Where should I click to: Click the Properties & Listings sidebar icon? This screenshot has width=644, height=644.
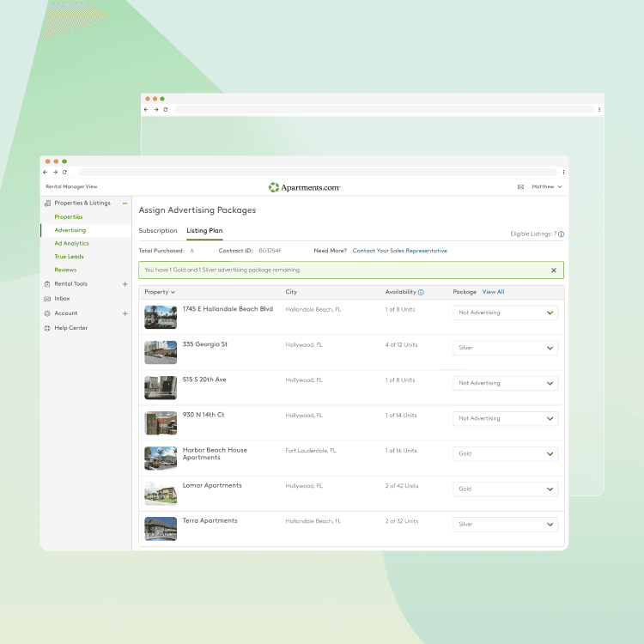[47, 204]
